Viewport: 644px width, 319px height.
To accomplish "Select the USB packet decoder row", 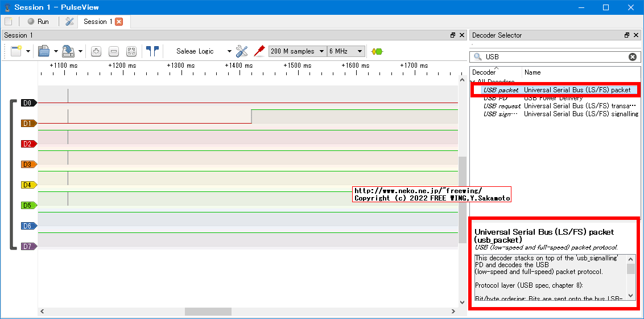I will [x=556, y=89].
